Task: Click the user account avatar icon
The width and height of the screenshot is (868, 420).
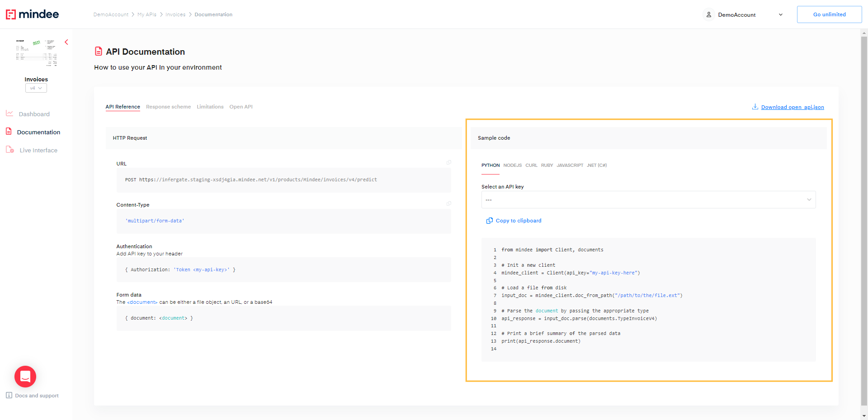Action: 709,14
